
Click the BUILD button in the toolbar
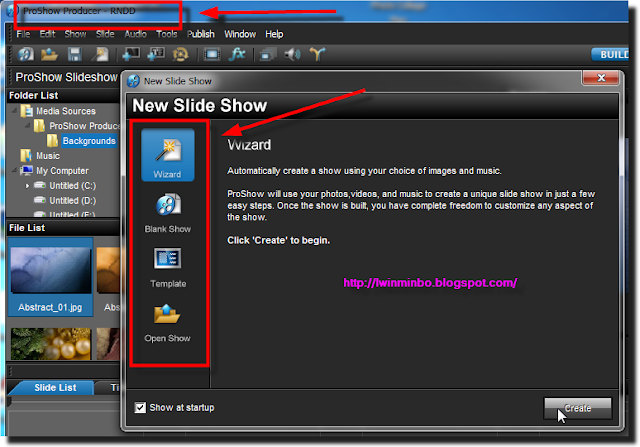(610, 54)
